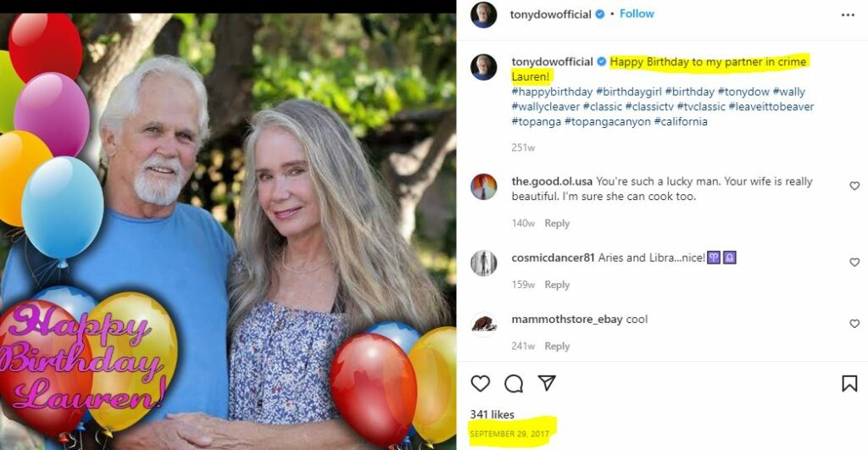The height and width of the screenshot is (450, 868).
Task: Open comment box via speech bubble icon
Action: tap(514, 383)
